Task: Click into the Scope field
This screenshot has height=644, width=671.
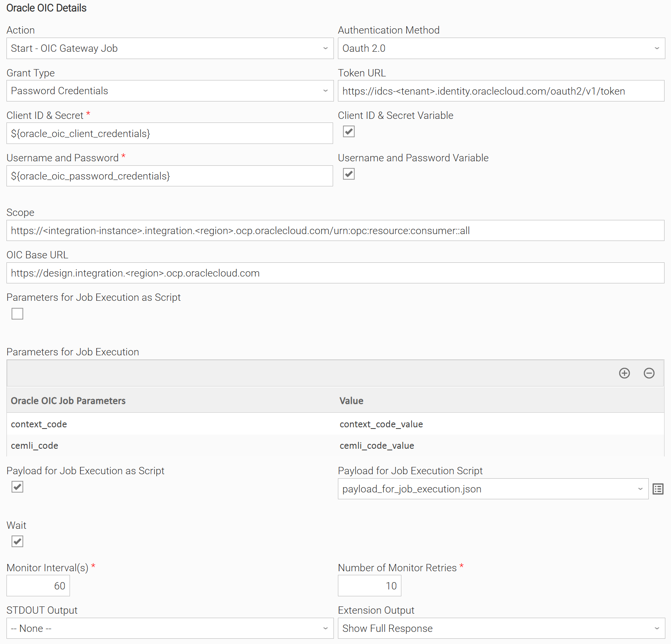Action: click(335, 230)
